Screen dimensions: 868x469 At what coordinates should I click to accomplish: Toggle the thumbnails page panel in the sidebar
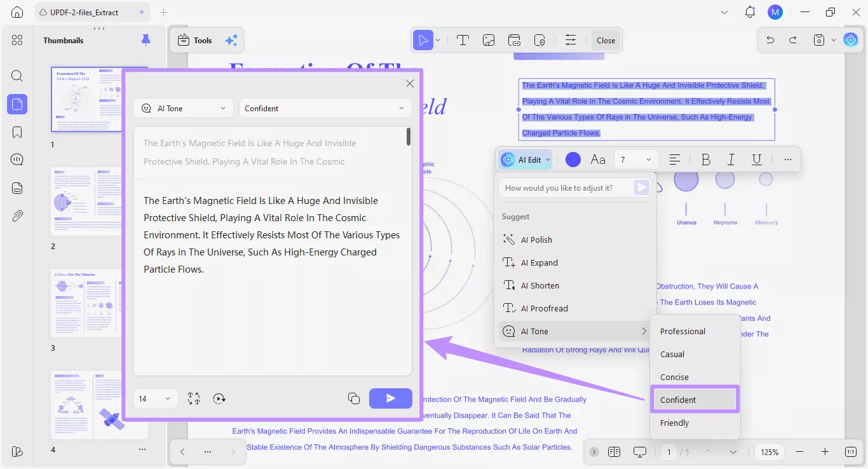(x=17, y=104)
